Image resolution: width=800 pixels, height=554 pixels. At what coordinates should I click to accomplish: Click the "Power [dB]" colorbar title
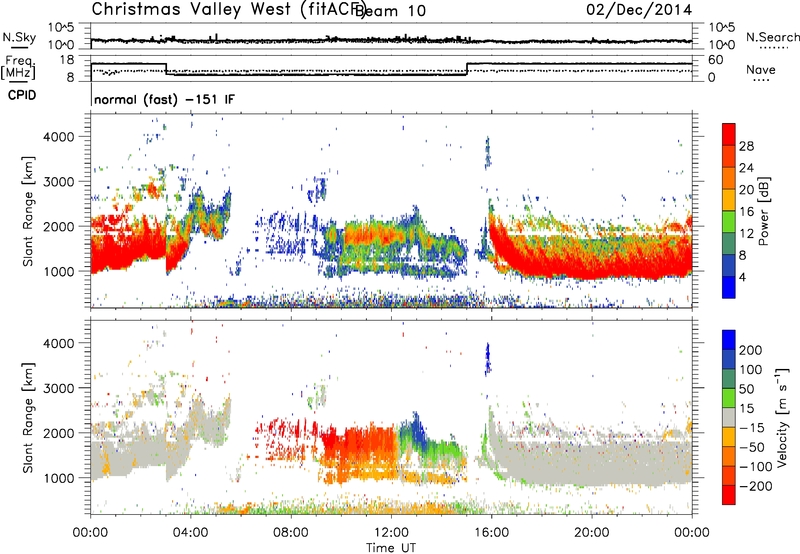[x=764, y=211]
